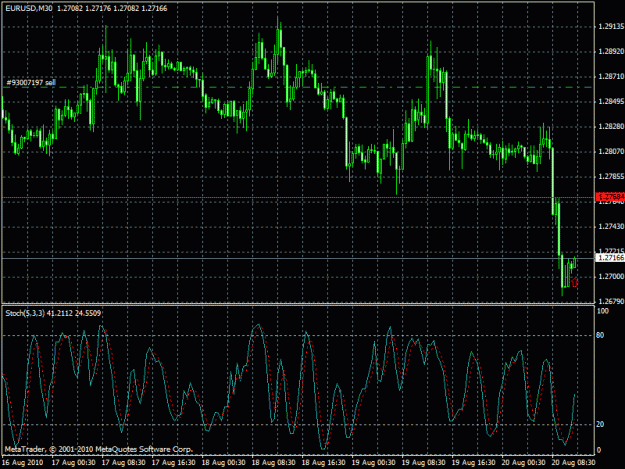Click the 18 Aug 00:30 time label
The width and height of the screenshot is (625, 469).
pos(224,463)
